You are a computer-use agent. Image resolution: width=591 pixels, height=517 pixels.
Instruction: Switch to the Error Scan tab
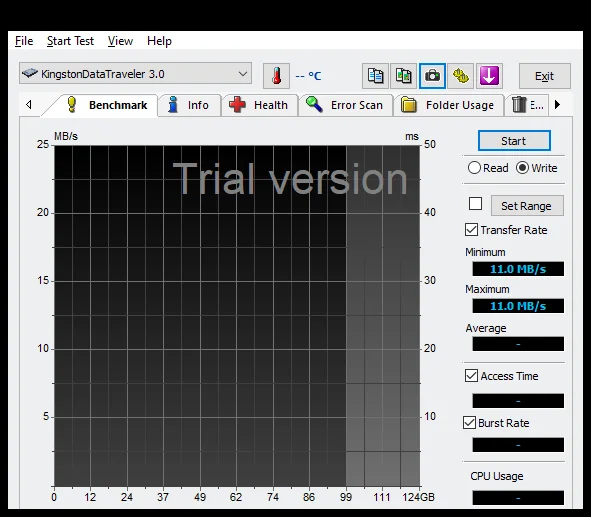(346, 105)
